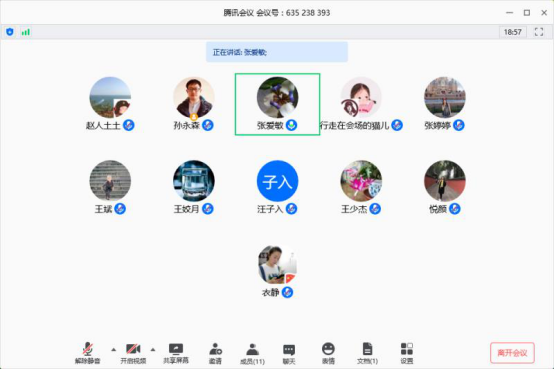Click muted mic icon next to 衣静
Screen dimensions: 554x369
pyautogui.click(x=288, y=292)
